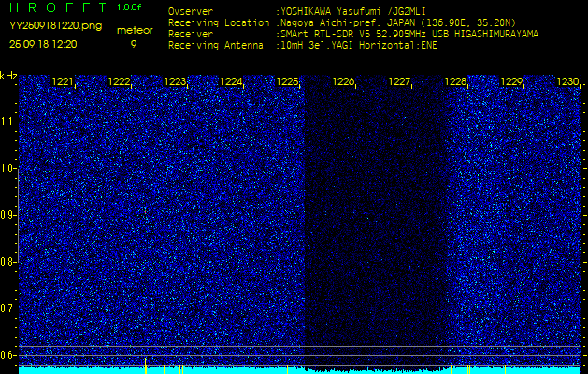Click the 1.0 frequency axis label

point(7,169)
